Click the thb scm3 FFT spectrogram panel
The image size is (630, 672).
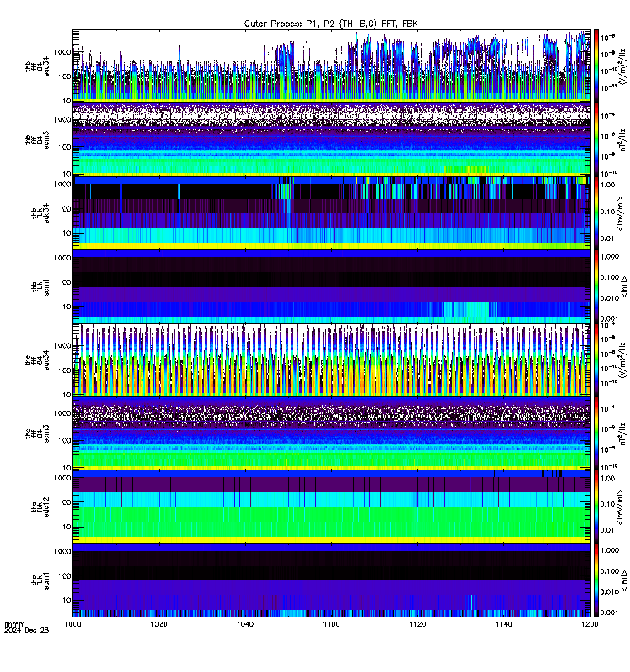pos(331,139)
